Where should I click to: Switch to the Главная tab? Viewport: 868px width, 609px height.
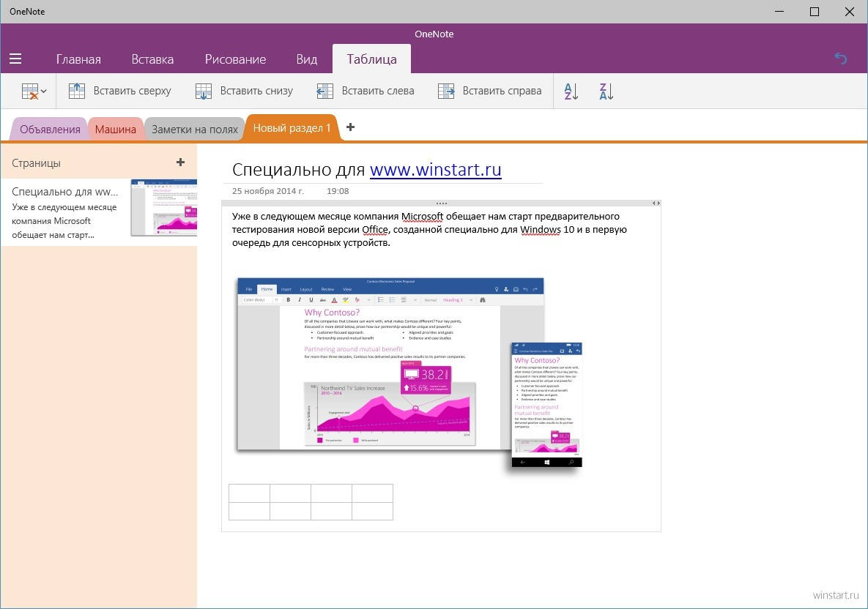pos(78,59)
